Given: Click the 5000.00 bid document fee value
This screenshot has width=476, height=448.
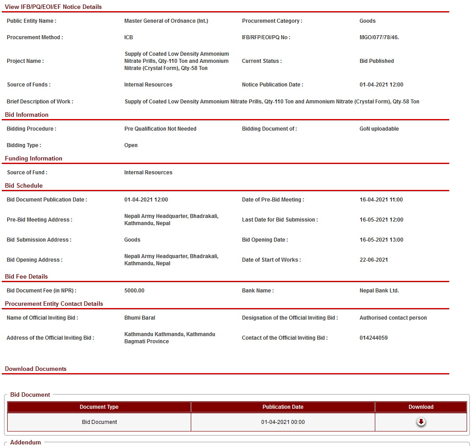Looking at the screenshot, I should pyautogui.click(x=134, y=291).
